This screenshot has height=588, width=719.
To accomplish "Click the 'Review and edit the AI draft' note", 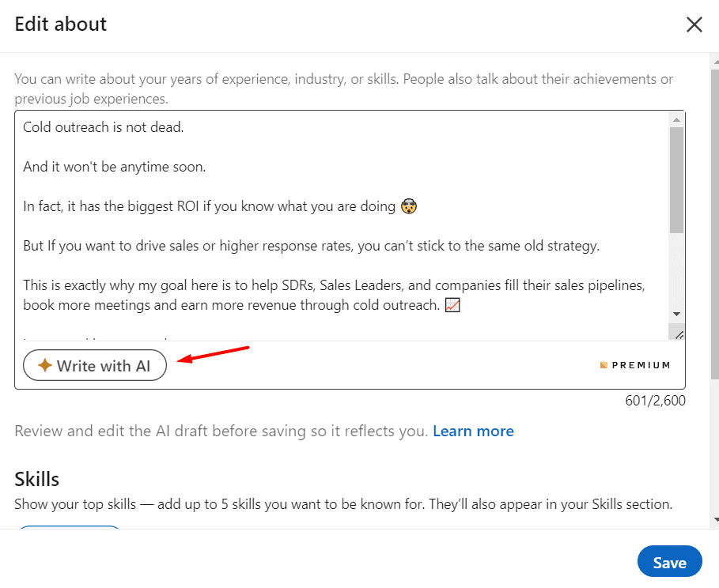I will (221, 431).
